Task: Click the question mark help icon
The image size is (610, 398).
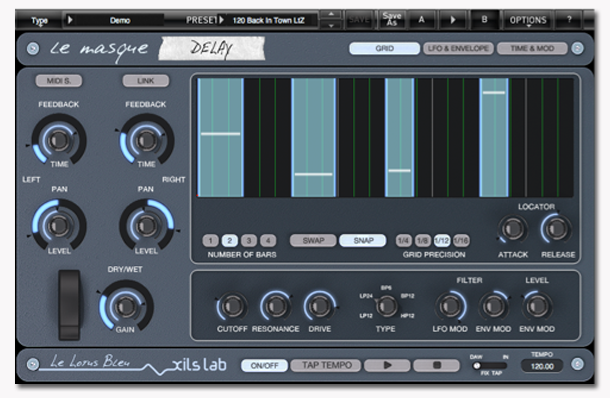Action: point(569,20)
